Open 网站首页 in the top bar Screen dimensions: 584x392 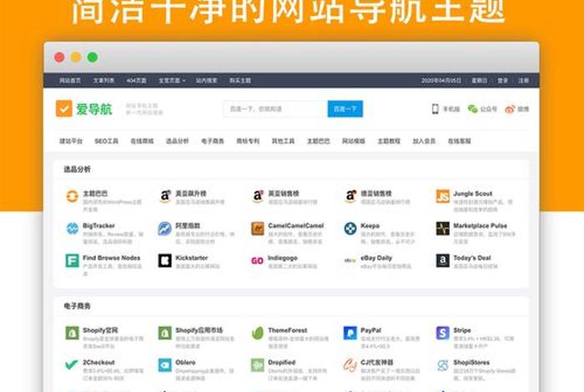[x=70, y=80]
